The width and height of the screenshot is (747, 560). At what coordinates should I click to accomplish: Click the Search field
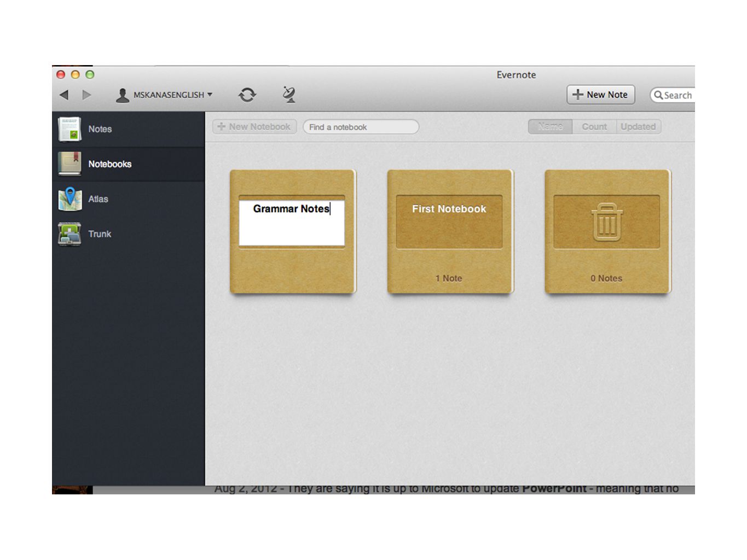[x=673, y=95]
